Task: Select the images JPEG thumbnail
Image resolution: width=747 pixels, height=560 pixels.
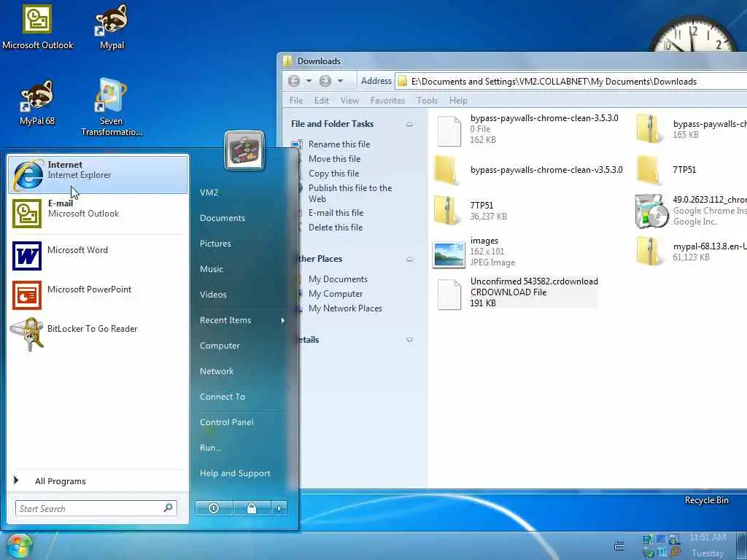Action: pos(449,254)
